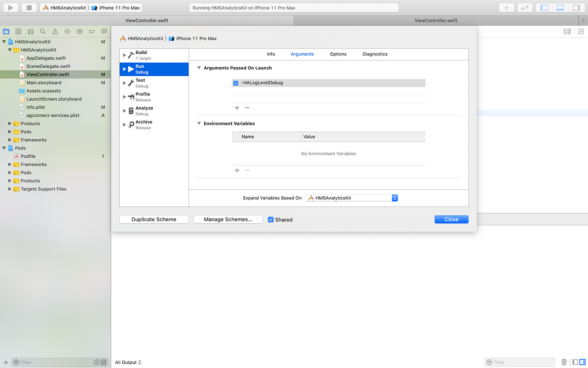Screen dimensions: 588x368
Task: Toggle the left navigator panel button
Action: point(544,8)
